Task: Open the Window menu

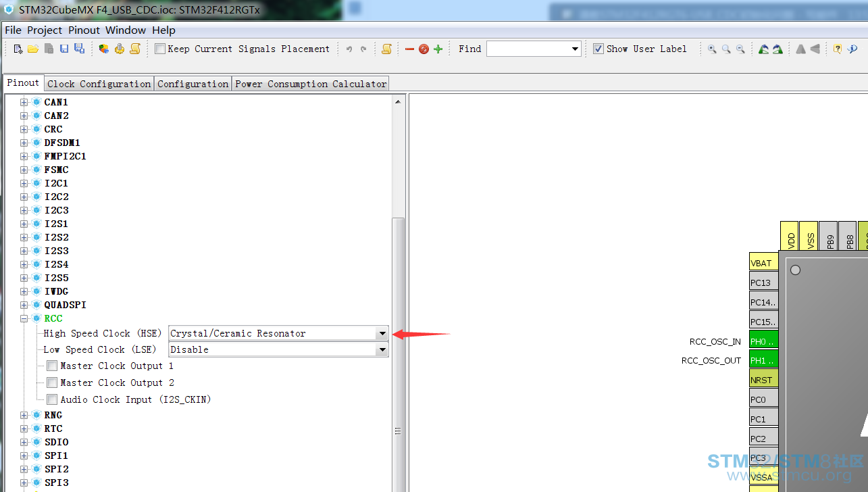Action: pyautogui.click(x=126, y=30)
